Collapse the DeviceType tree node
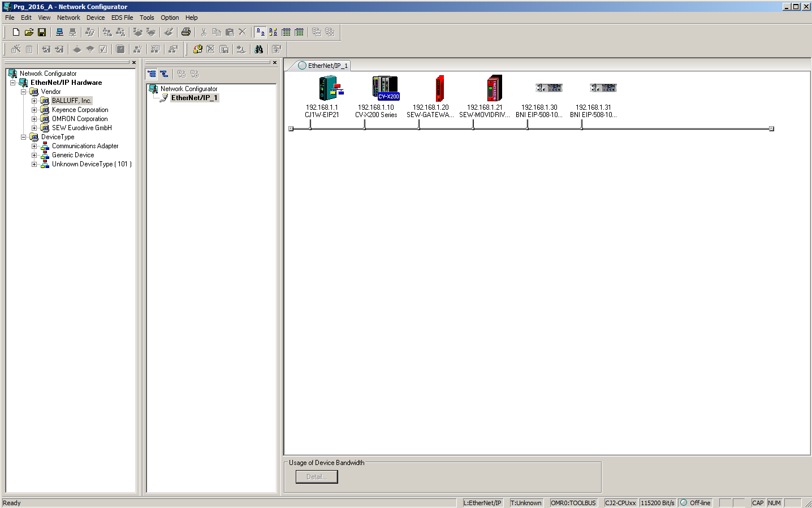Screen dimensions: 812x508 pyautogui.click(x=23, y=137)
